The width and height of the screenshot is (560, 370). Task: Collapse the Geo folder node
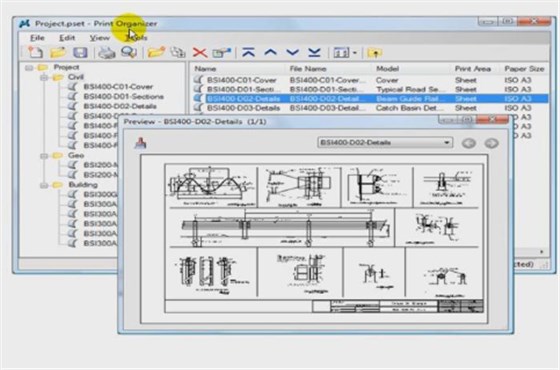coord(44,156)
